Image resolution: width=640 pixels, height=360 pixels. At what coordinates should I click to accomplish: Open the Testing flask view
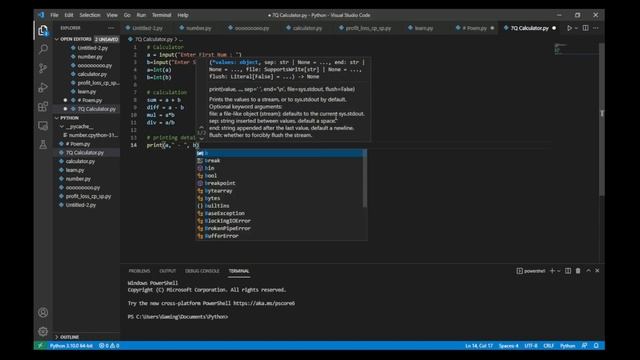tap(43, 144)
